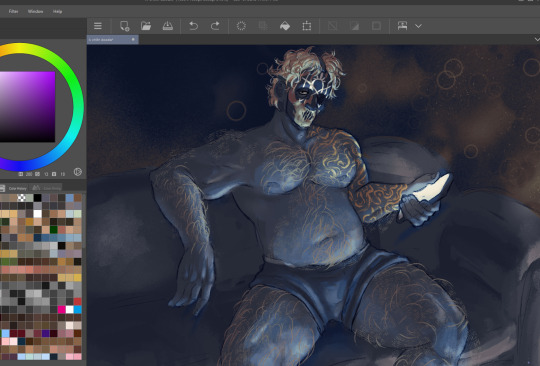Screen dimensions: 540x366
Task: Open the Filter menu
Action: tap(13, 11)
